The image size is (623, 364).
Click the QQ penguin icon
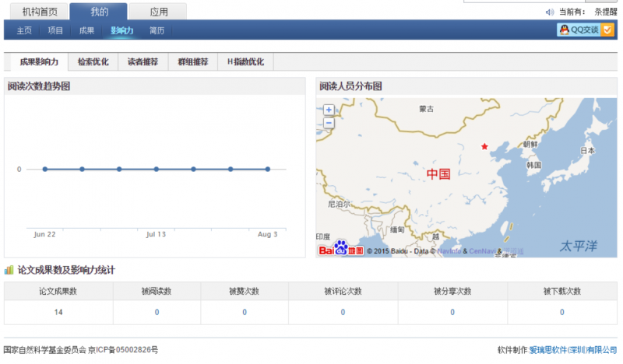click(x=564, y=30)
